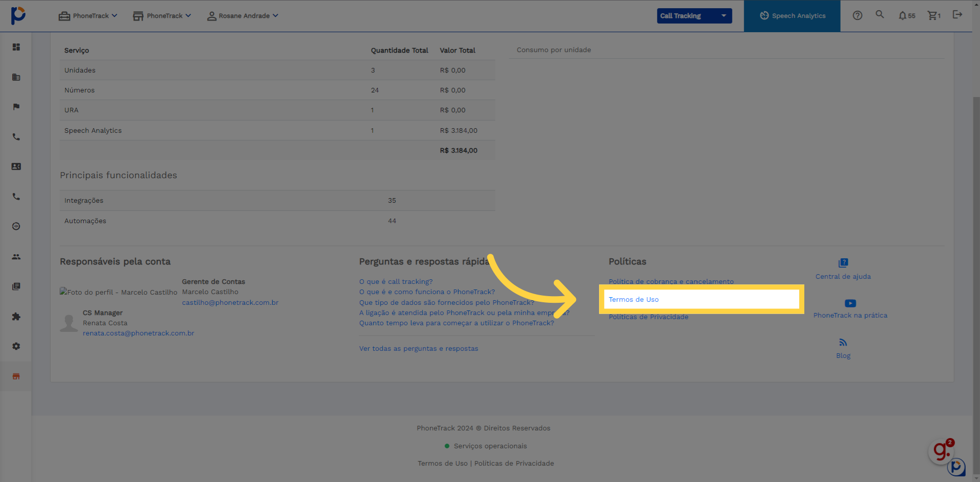980x482 pixels.
Task: Open notifications bell showing 55
Action: [907, 16]
